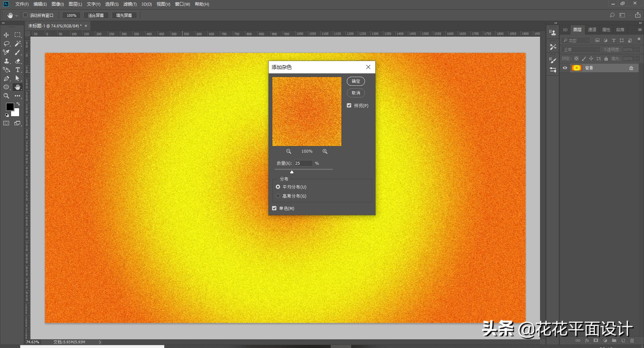Click 取消 to cancel the dialog

tap(356, 93)
